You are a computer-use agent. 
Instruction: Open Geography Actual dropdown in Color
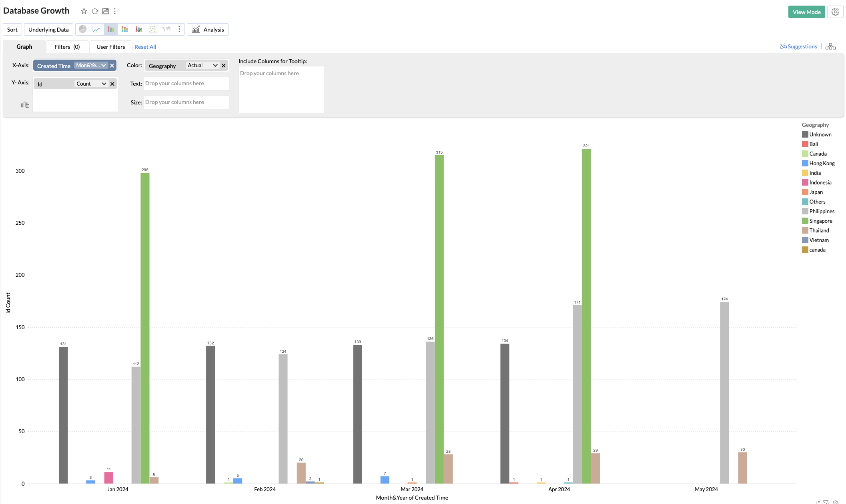[215, 66]
